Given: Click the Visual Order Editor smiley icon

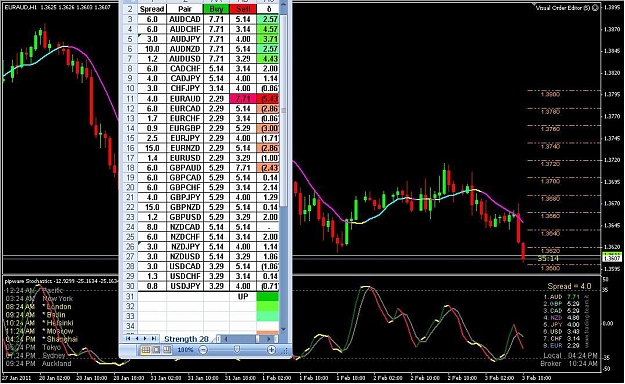Looking at the screenshot, I should coord(595,8).
